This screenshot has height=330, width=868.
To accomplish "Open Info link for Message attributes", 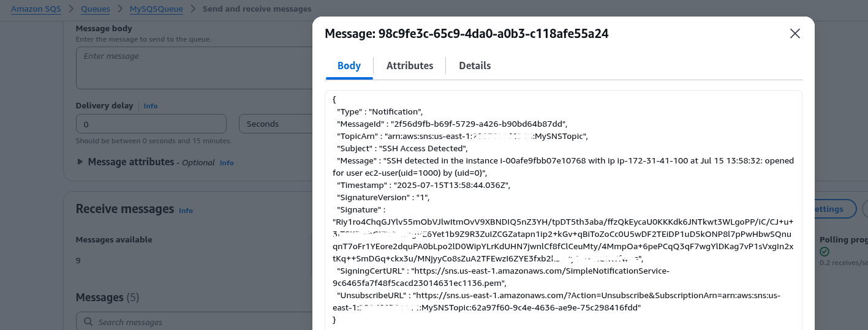I will [227, 163].
